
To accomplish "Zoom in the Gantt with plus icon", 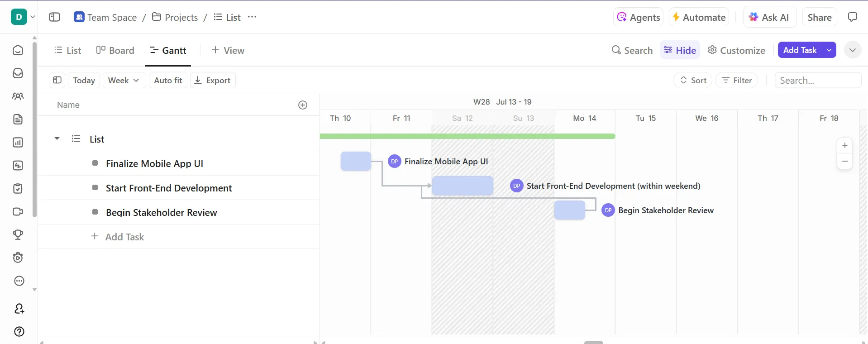I will point(845,145).
